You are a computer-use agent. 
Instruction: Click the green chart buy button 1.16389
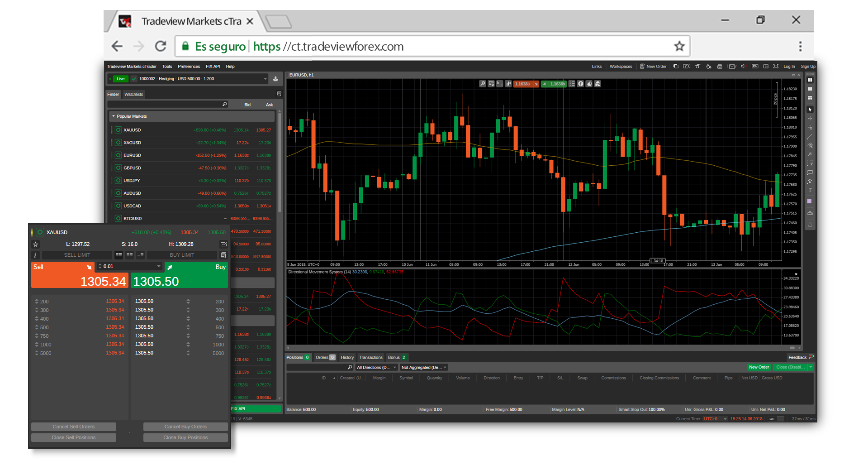tap(554, 84)
